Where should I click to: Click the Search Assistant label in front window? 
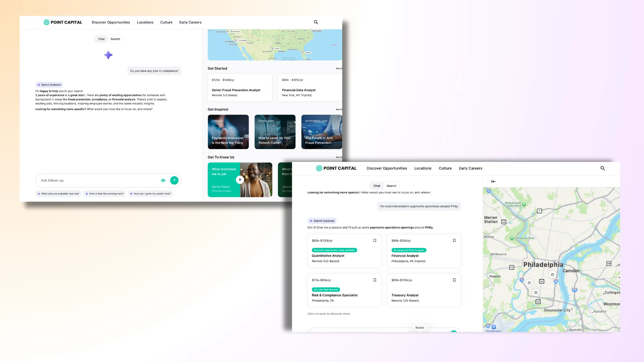pyautogui.click(x=322, y=221)
